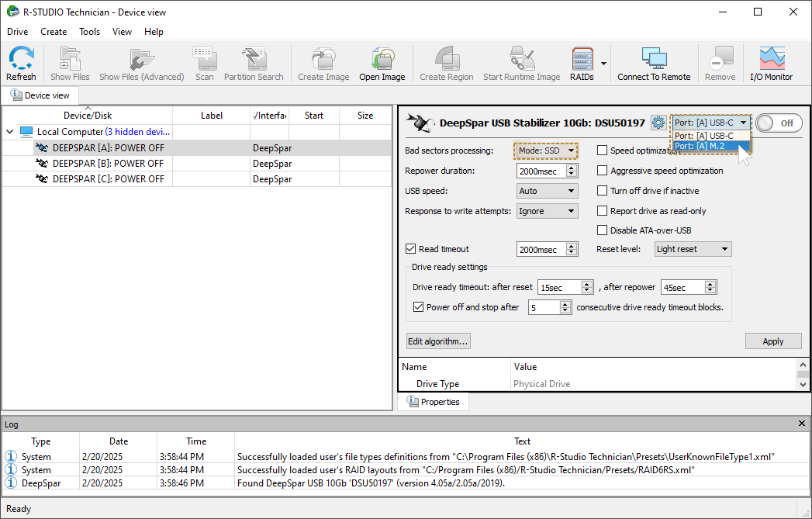Image resolution: width=812 pixels, height=519 pixels.
Task: Click the RAIDs toolbar icon
Action: (x=582, y=58)
